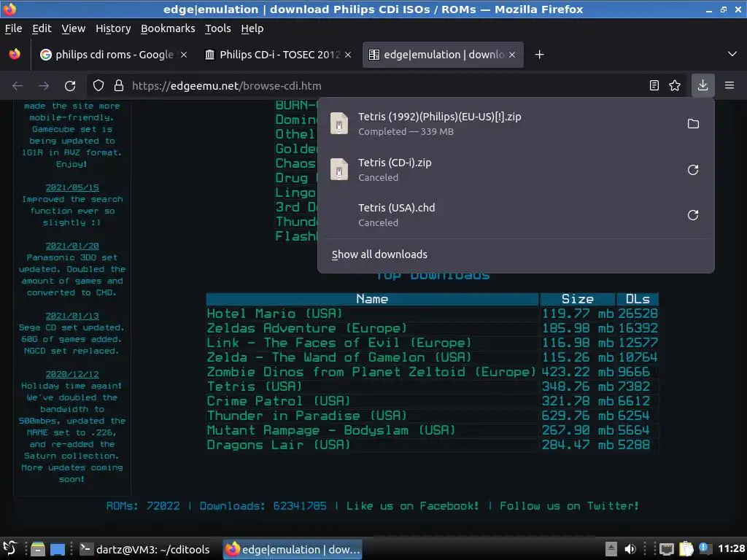The width and height of the screenshot is (747, 560).
Task: Click the tray up-arrow eject icon
Action: pyautogui.click(x=611, y=549)
